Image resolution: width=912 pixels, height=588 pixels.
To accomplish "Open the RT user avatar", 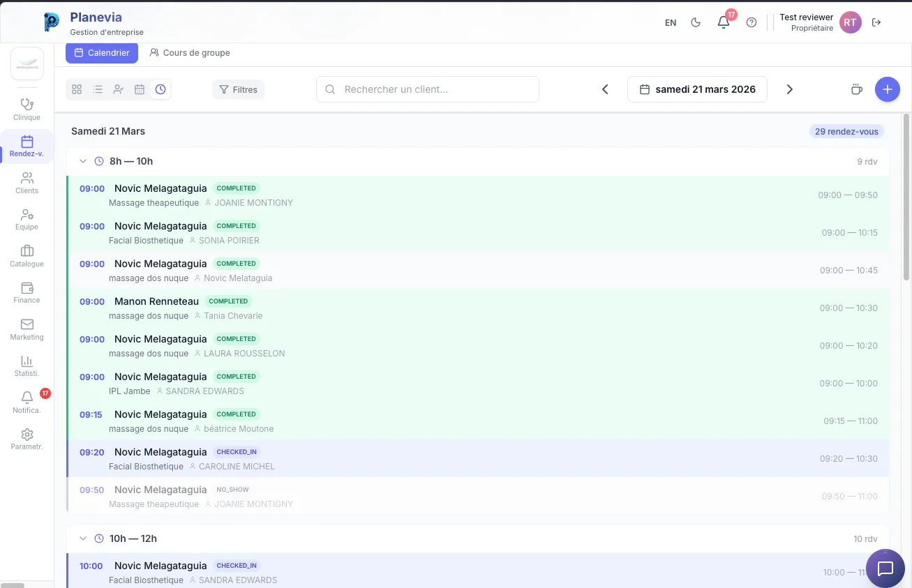I will (x=850, y=22).
